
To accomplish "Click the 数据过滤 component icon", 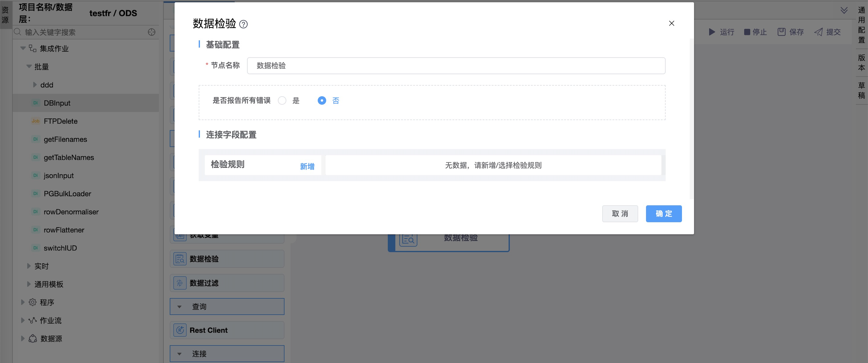I will click(180, 283).
